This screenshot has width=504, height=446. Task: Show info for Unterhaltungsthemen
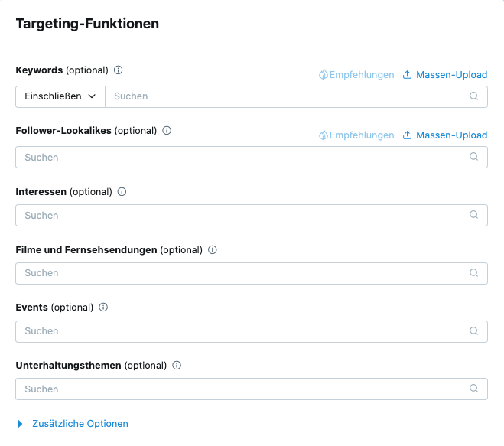[x=177, y=365]
